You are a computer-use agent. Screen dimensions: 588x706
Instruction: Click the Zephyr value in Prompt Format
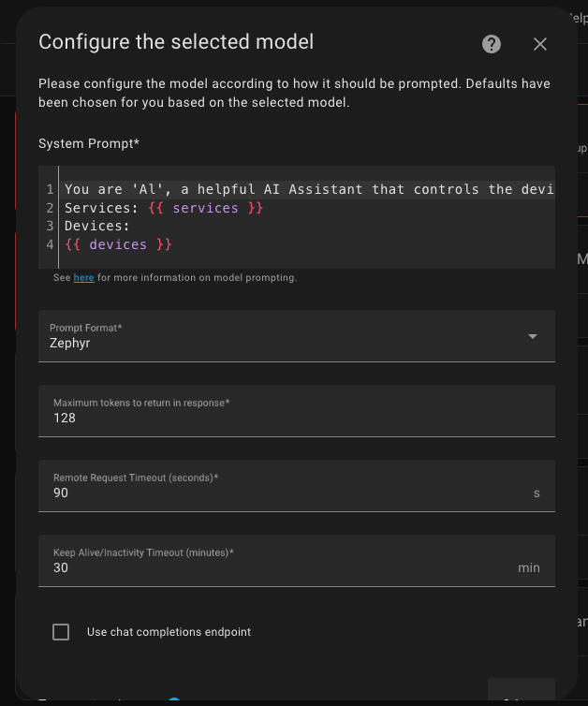point(70,344)
